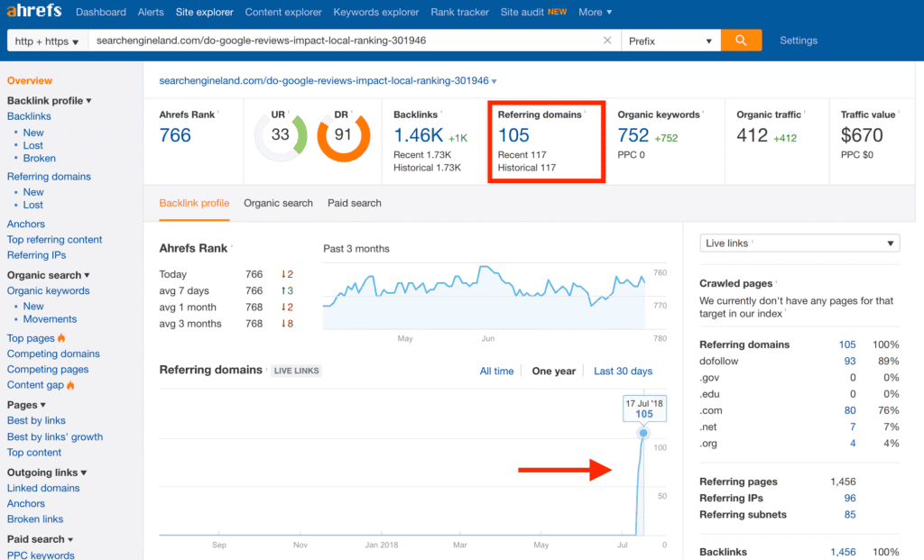Viewport: 924px width, 560px height.
Task: Click the fire icon next to Top pages
Action: coord(60,337)
